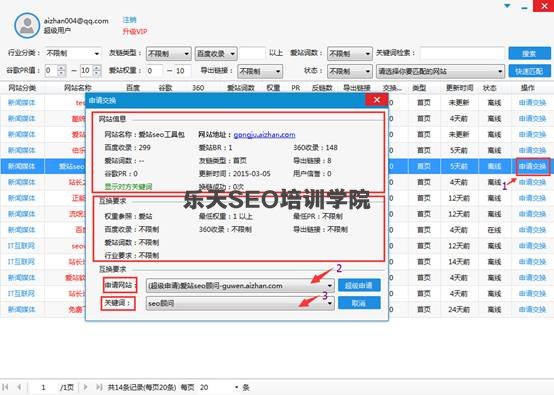Click the user avatar icon
Image resolution: width=554 pixels, height=395 pixels.
[27, 25]
